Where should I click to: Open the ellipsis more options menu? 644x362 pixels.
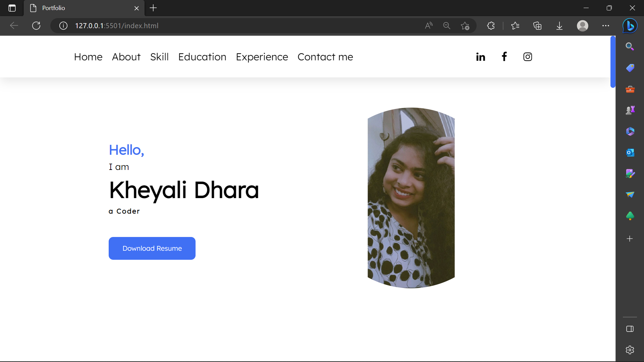605,26
